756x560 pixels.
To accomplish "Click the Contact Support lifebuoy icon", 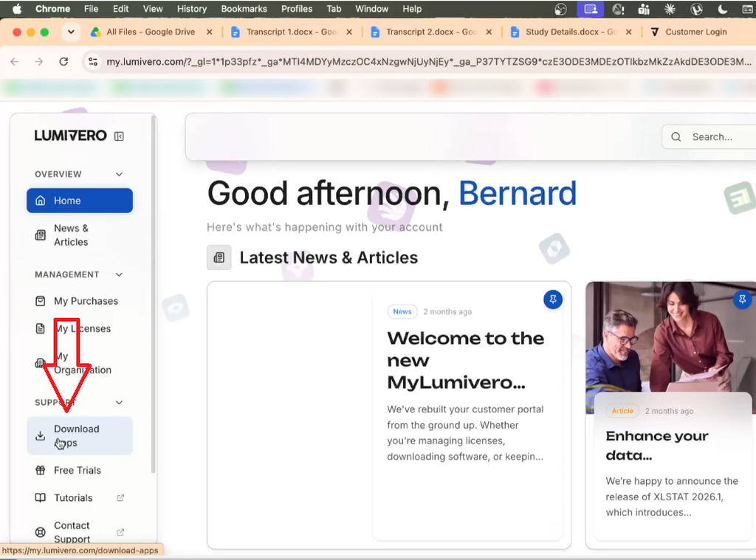I will click(41, 532).
